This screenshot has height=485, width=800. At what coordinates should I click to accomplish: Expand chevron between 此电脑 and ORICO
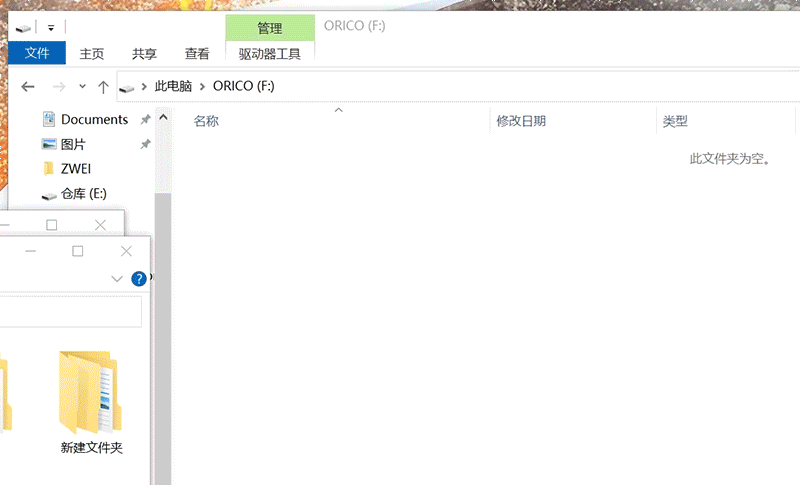[203, 87]
